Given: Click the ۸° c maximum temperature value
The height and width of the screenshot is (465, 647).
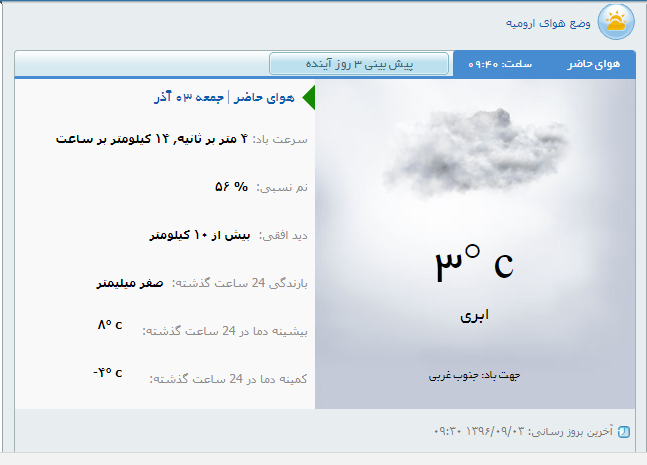Looking at the screenshot, I should pos(110,325).
